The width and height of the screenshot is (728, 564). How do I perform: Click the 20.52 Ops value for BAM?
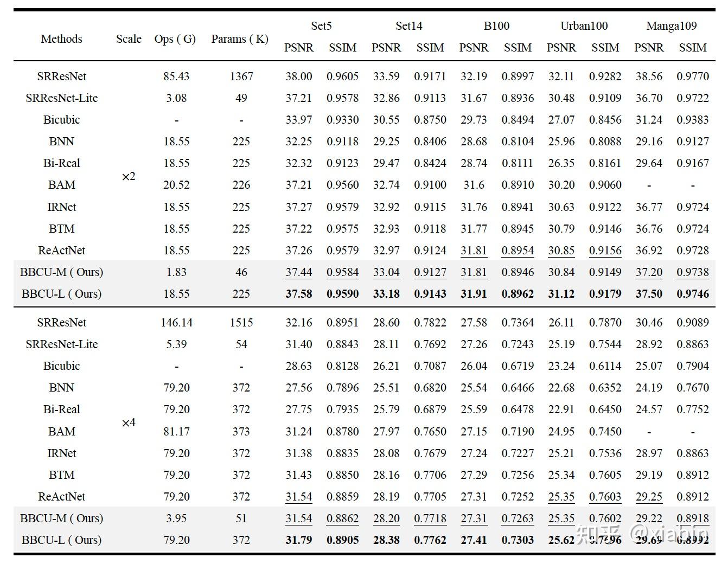[176, 185]
